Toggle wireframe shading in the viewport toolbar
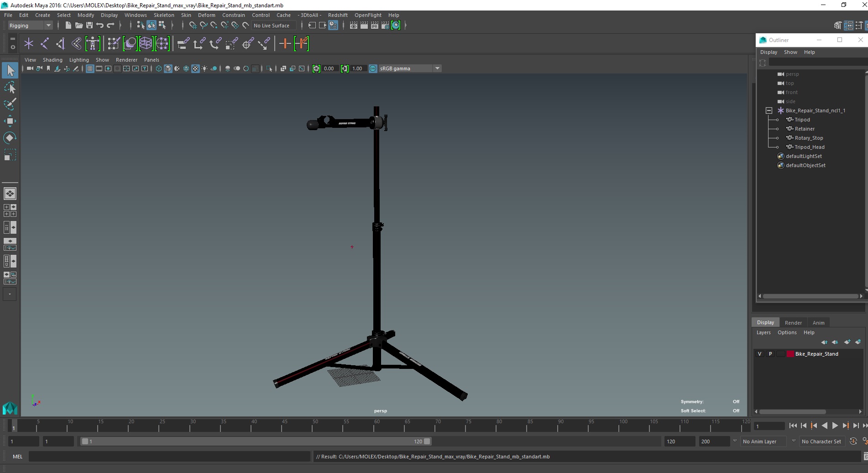Screen dimensions: 868x473 click(158, 68)
